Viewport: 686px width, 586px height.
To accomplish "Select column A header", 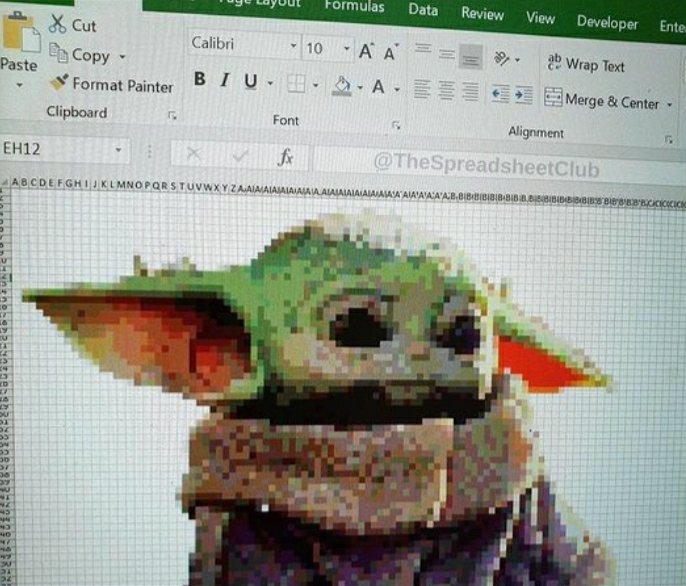I will [x=16, y=182].
